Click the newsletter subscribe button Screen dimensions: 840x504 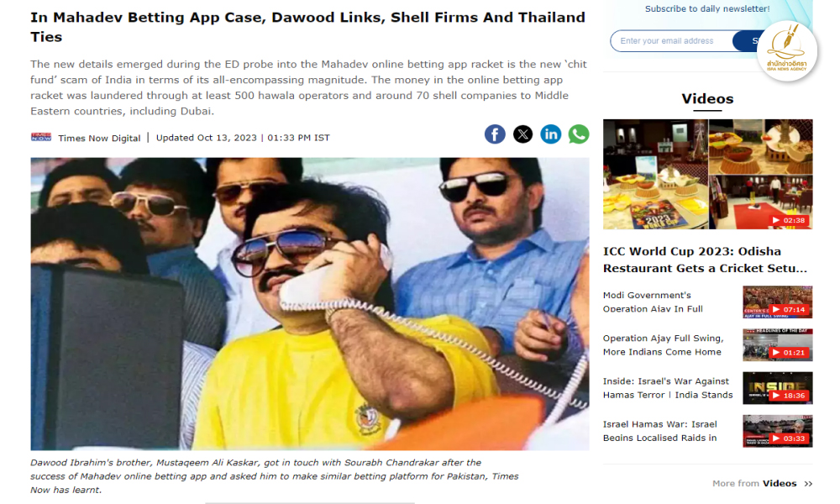(x=745, y=40)
